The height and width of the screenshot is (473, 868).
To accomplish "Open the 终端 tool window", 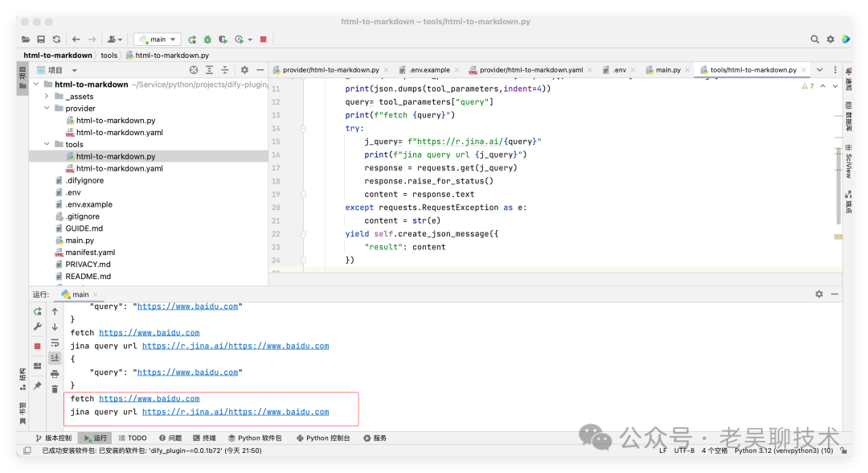I will (x=204, y=438).
